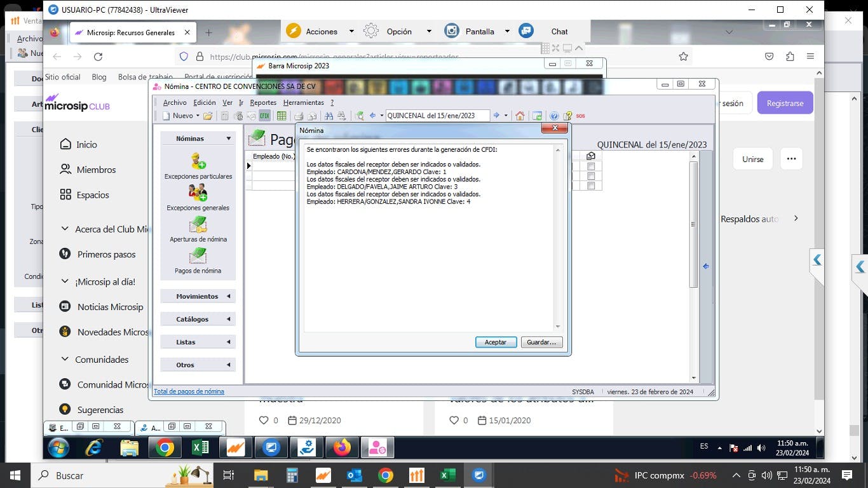
Task: Reload the Firefox page
Action: coord(98,57)
